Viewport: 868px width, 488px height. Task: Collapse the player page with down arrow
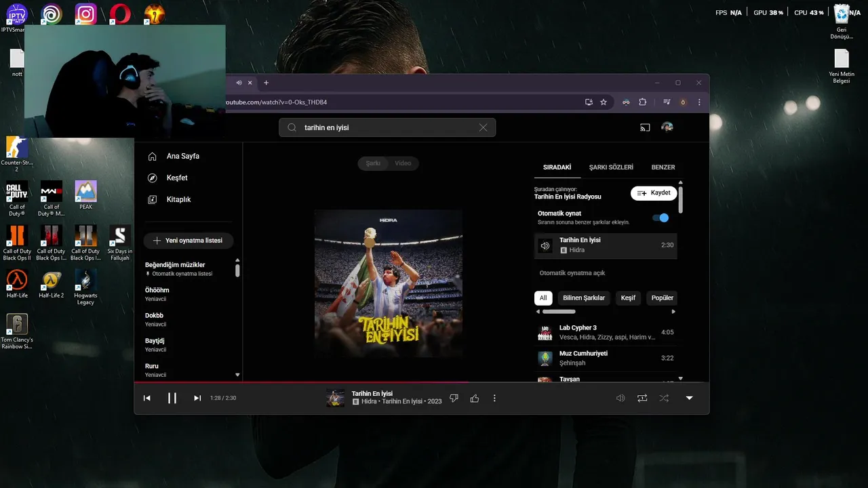pyautogui.click(x=690, y=399)
